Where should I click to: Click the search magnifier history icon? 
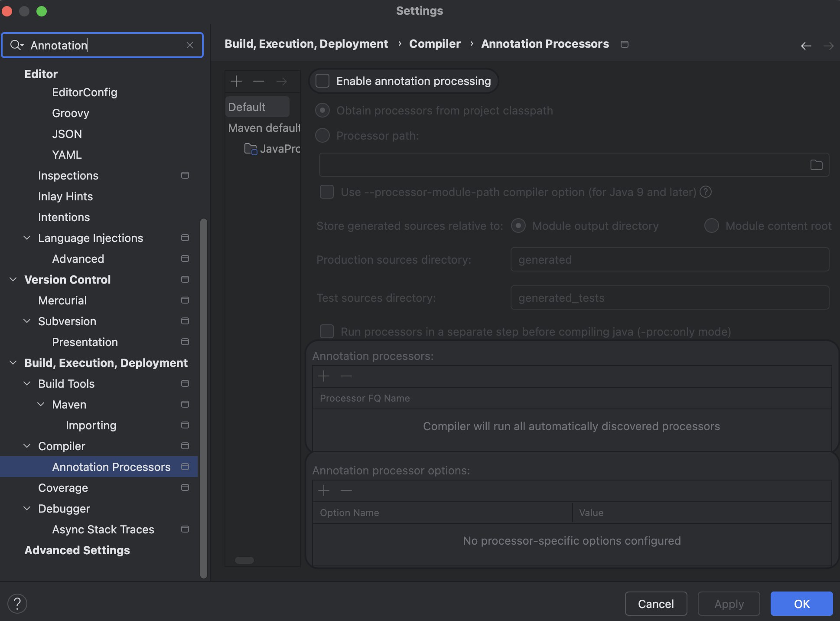pos(16,45)
